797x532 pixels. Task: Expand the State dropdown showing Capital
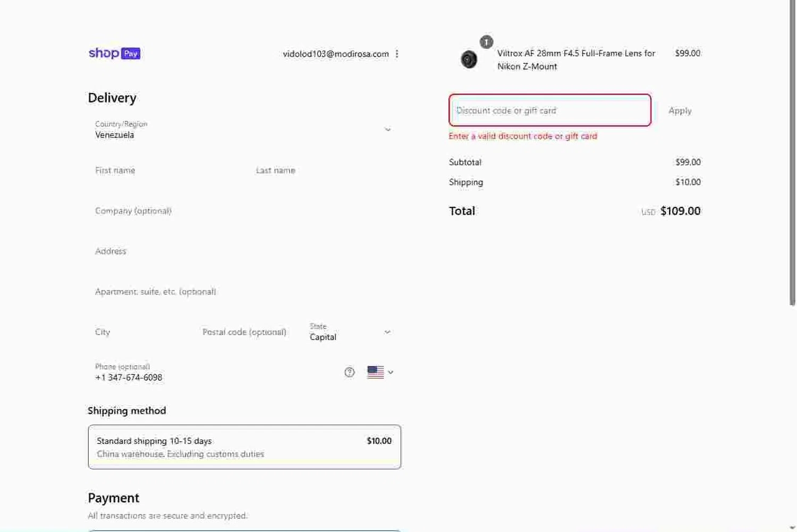click(350, 332)
